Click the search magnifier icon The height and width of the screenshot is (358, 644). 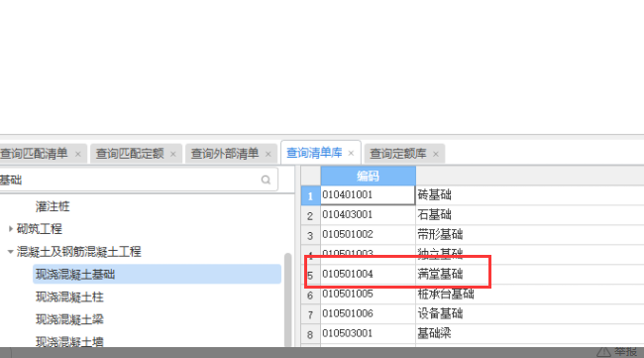(266, 179)
